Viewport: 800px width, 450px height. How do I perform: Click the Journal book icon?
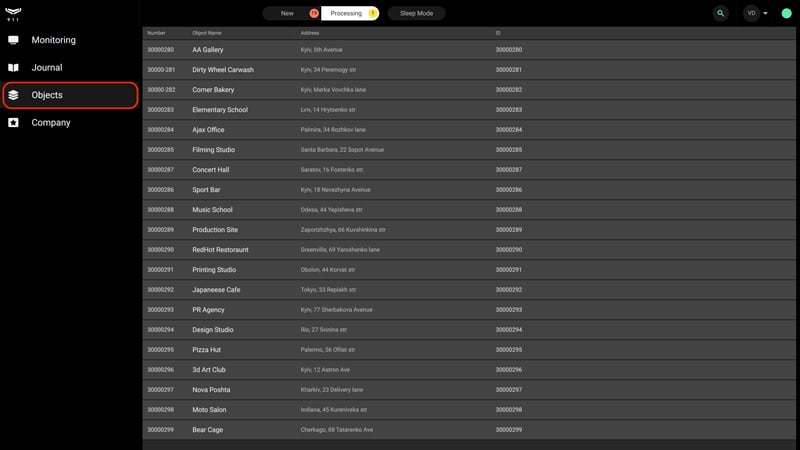13,67
